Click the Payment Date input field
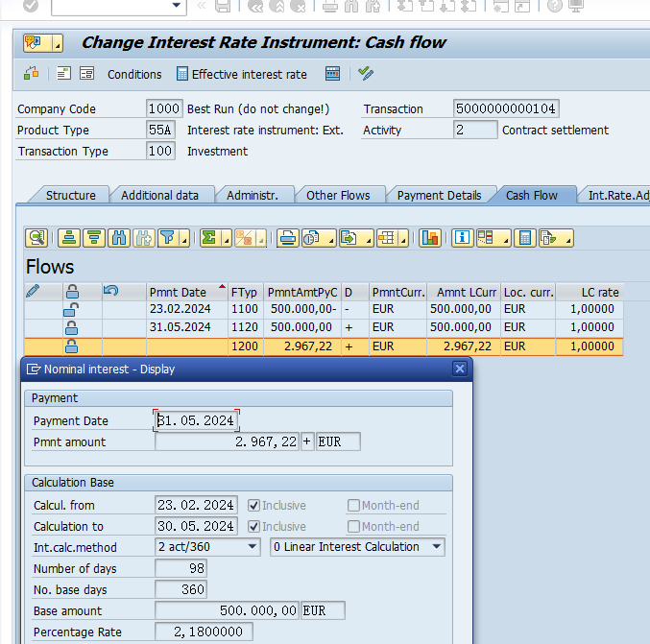The width and height of the screenshot is (650, 644). point(197,420)
